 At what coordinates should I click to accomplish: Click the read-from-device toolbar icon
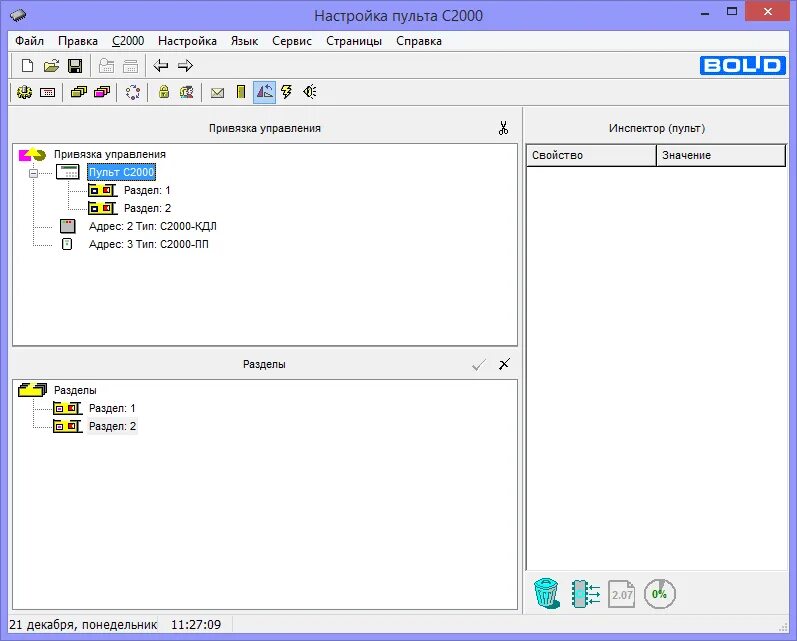click(x=106, y=66)
